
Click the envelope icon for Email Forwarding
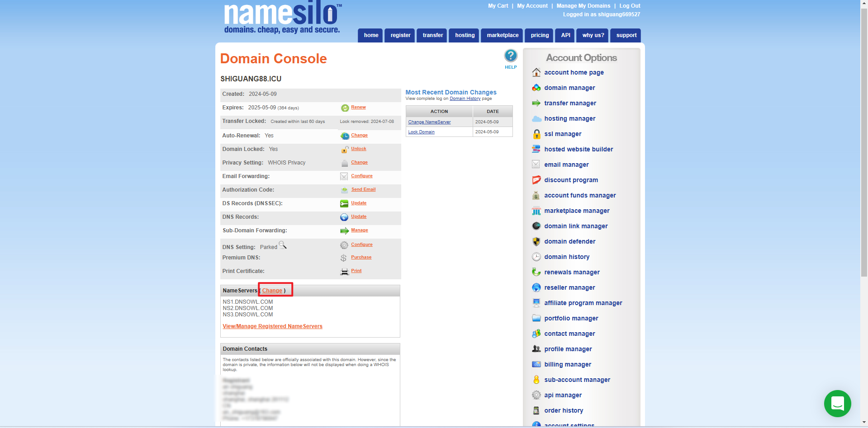click(344, 176)
